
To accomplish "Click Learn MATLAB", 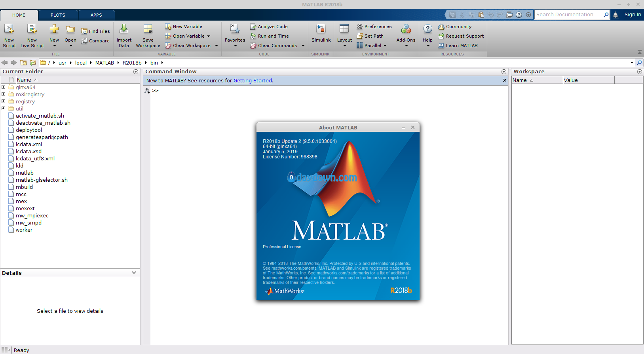I will tap(458, 46).
